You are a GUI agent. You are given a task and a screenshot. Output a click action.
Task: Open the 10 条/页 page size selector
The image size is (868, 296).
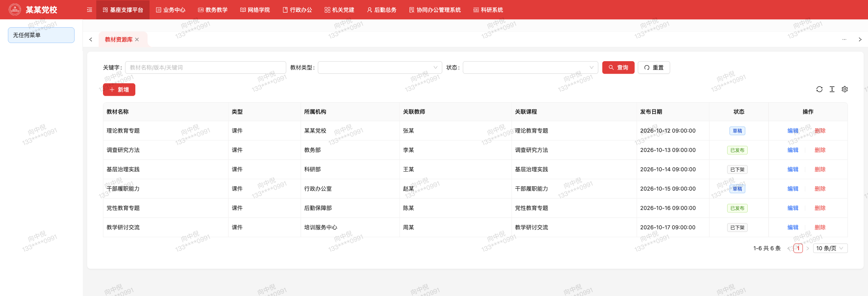click(x=830, y=248)
